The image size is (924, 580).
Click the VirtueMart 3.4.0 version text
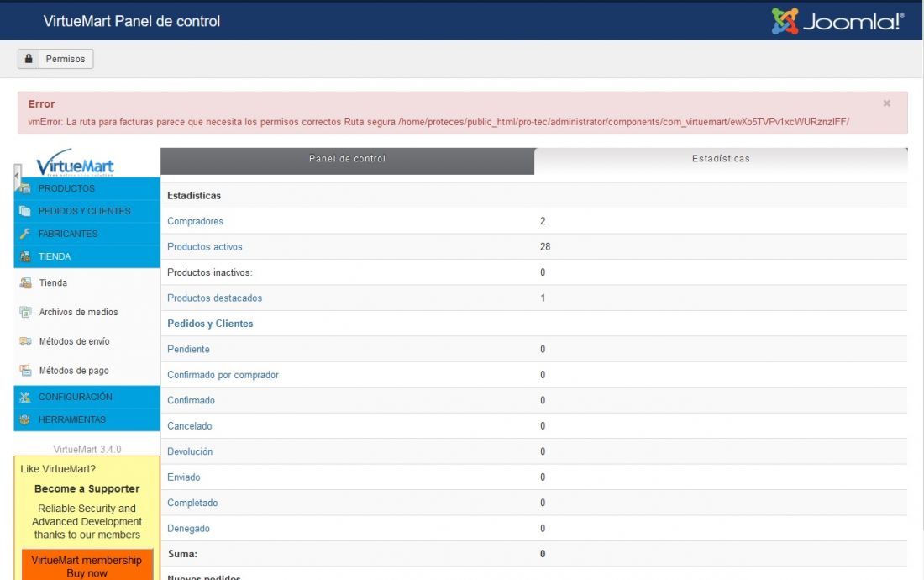(x=87, y=449)
